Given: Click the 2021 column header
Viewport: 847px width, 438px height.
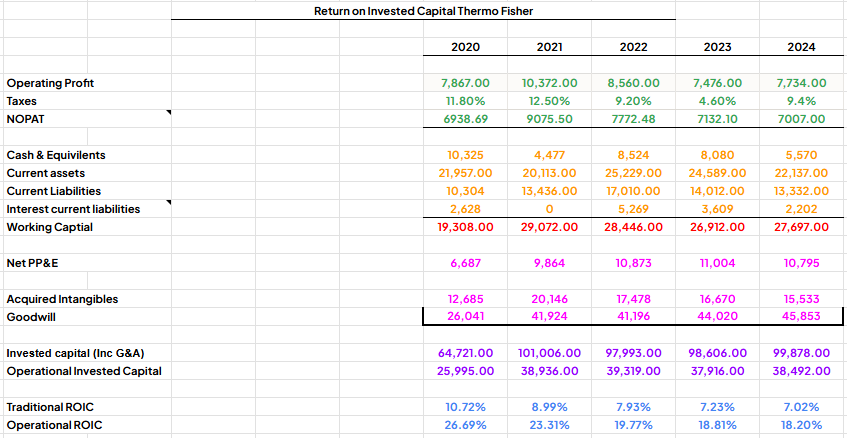Looking at the screenshot, I should (x=549, y=47).
